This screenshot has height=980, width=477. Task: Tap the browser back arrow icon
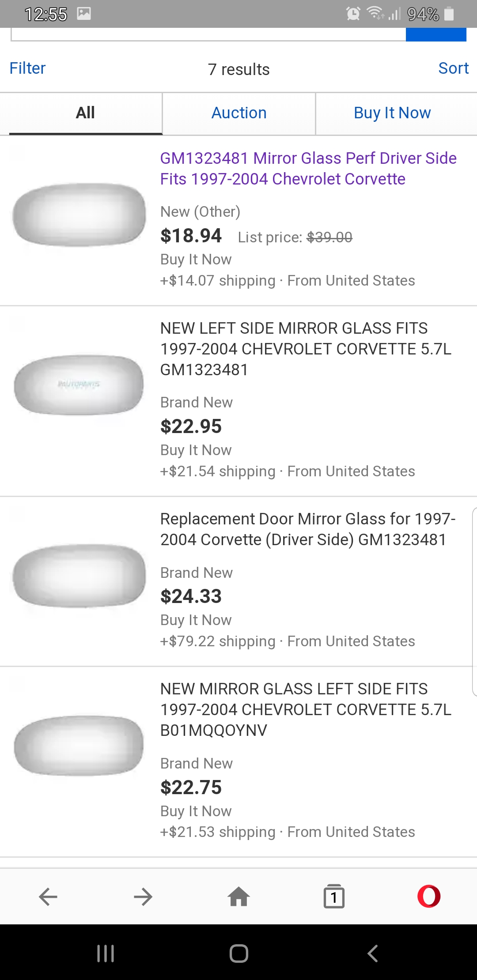click(x=48, y=897)
